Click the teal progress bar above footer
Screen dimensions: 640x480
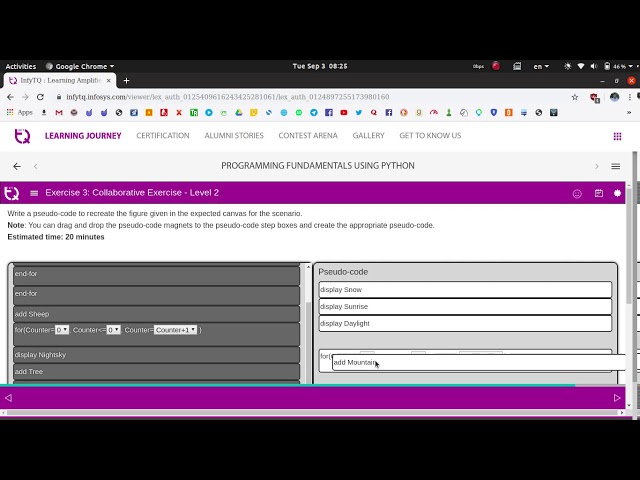click(x=288, y=385)
